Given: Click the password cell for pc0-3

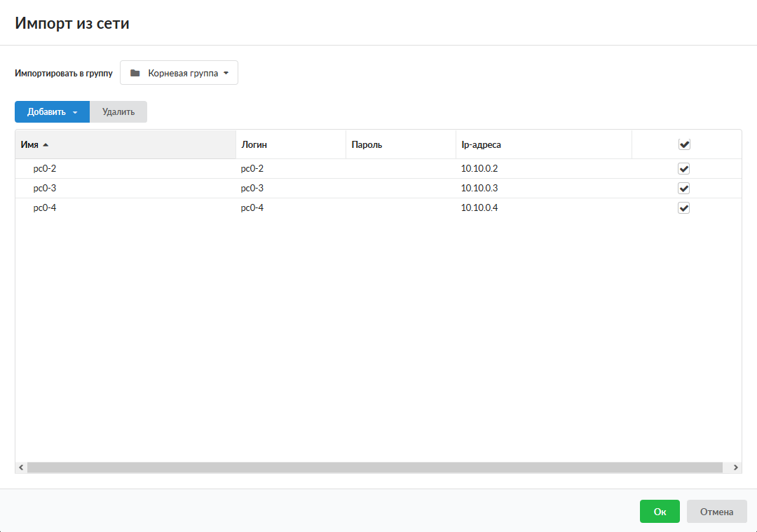Looking at the screenshot, I should (x=400, y=189).
